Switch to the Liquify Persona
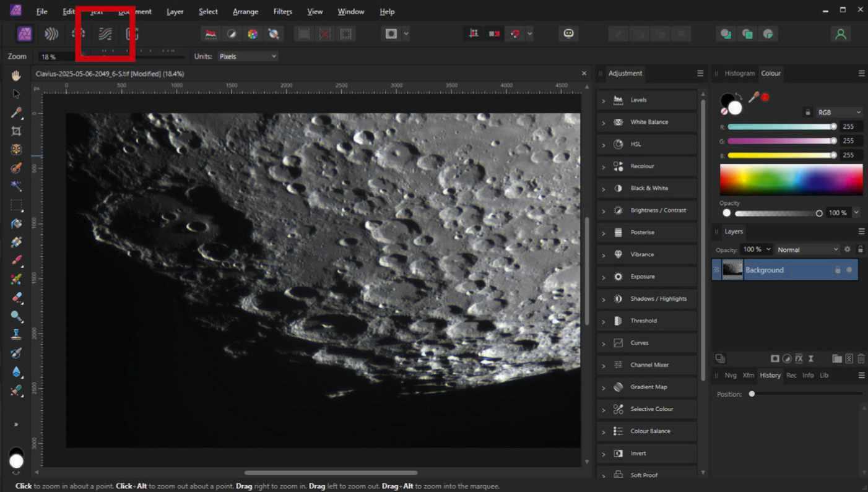The height and width of the screenshot is (492, 868). click(51, 34)
